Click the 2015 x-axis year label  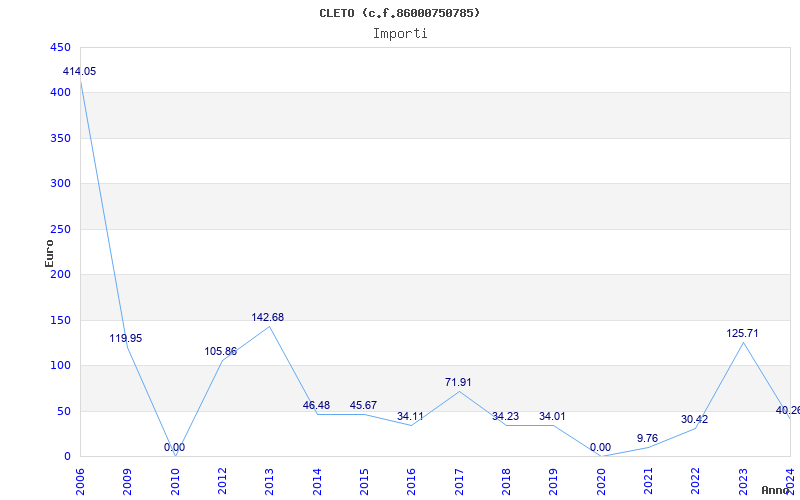364,482
